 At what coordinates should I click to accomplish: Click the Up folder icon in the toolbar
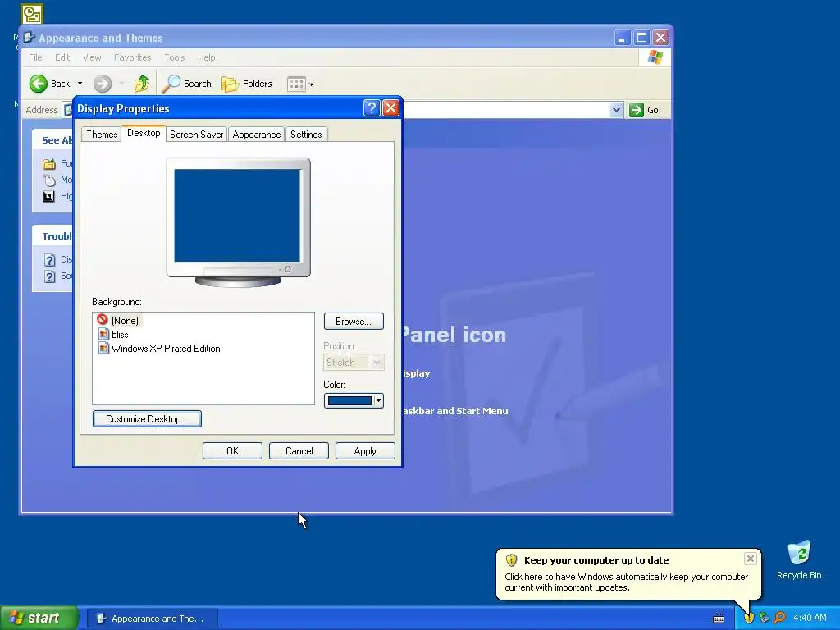pos(142,84)
